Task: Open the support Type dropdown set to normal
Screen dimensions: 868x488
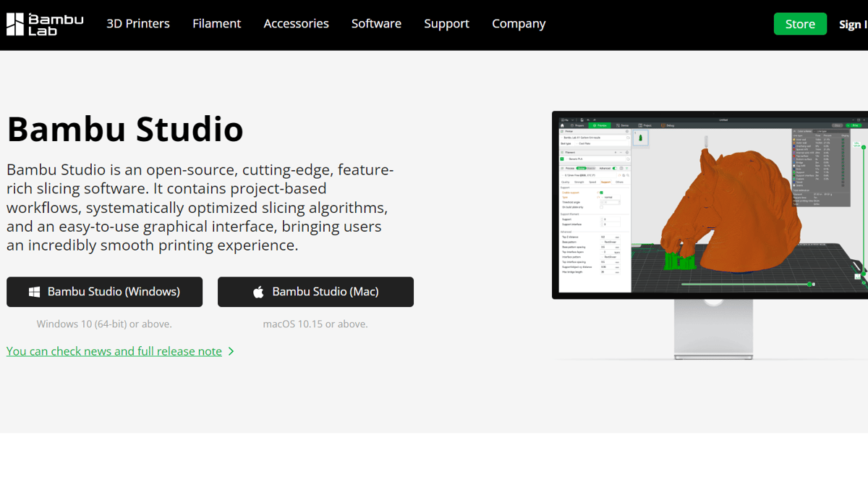Action: 610,197
